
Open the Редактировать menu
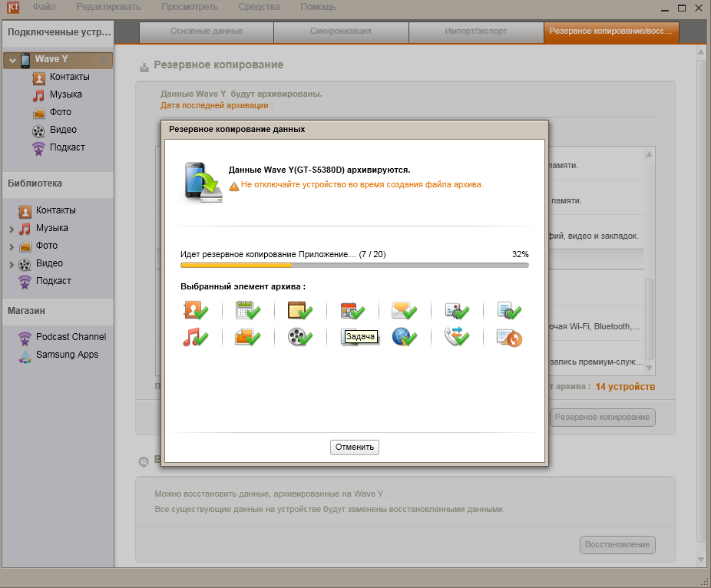108,7
